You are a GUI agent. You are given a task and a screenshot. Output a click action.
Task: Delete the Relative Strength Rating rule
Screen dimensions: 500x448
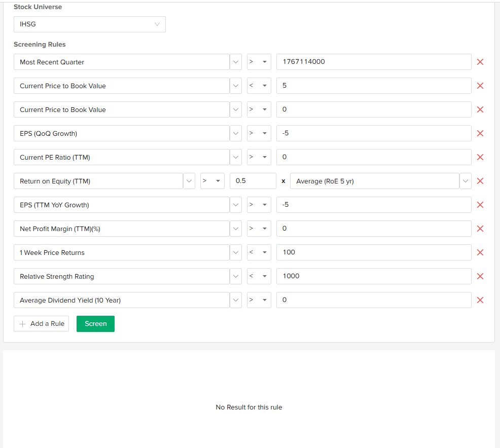point(480,276)
